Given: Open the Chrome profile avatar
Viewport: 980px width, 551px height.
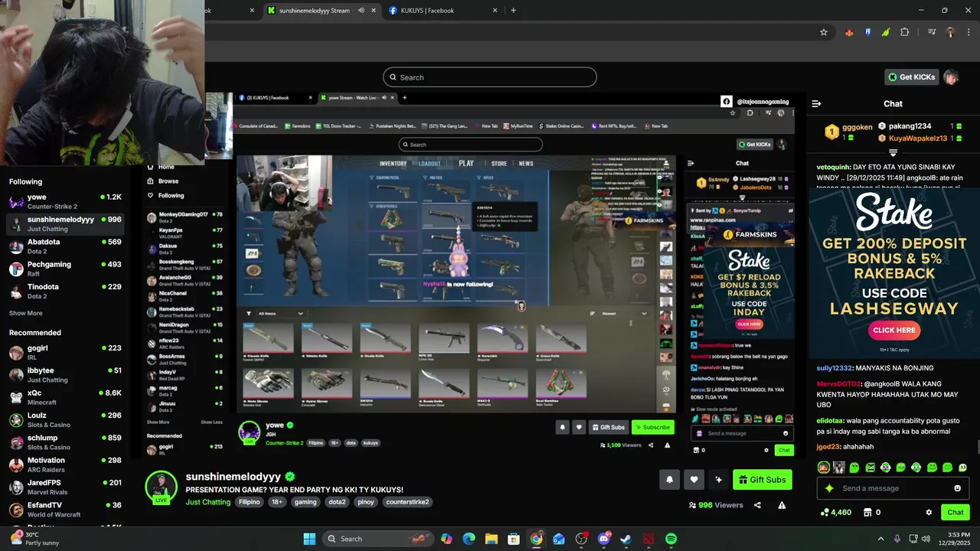Looking at the screenshot, I should [x=950, y=32].
